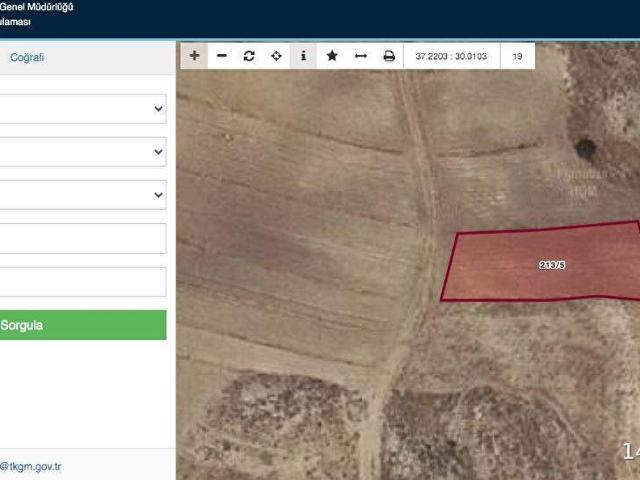This screenshot has height=480, width=640.
Task: Click the zoom out minus icon
Action: 222,56
